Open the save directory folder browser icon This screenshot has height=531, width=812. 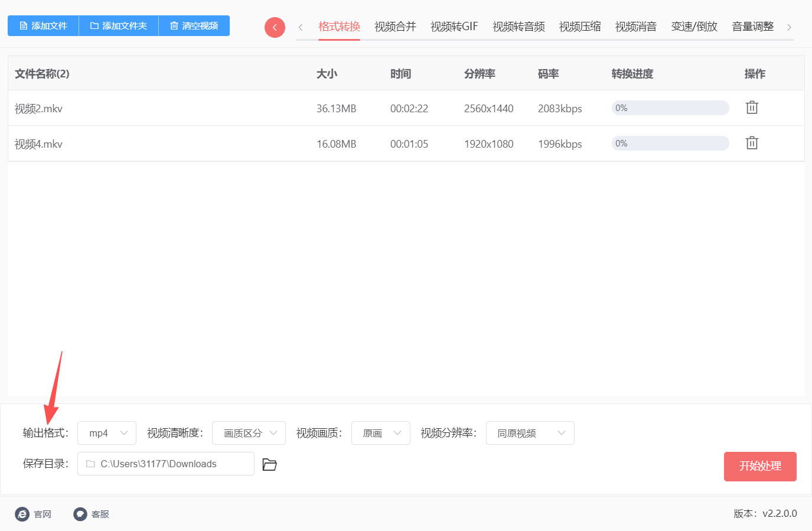point(269,465)
